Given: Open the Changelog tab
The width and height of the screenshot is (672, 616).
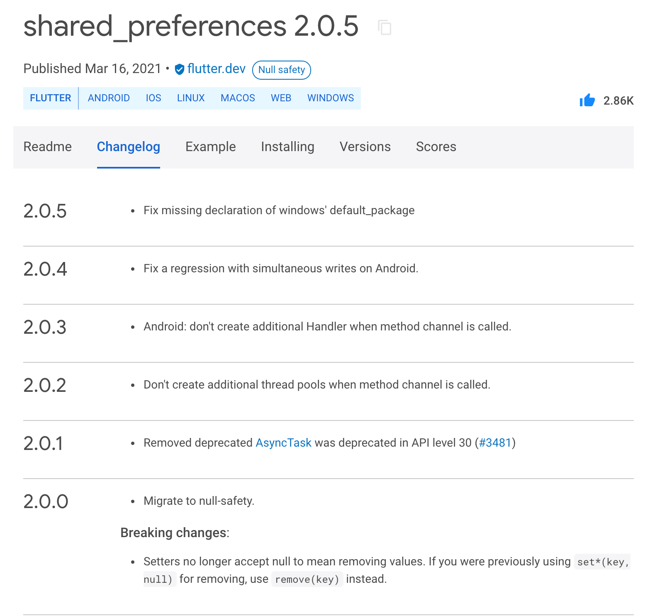Looking at the screenshot, I should point(129,147).
